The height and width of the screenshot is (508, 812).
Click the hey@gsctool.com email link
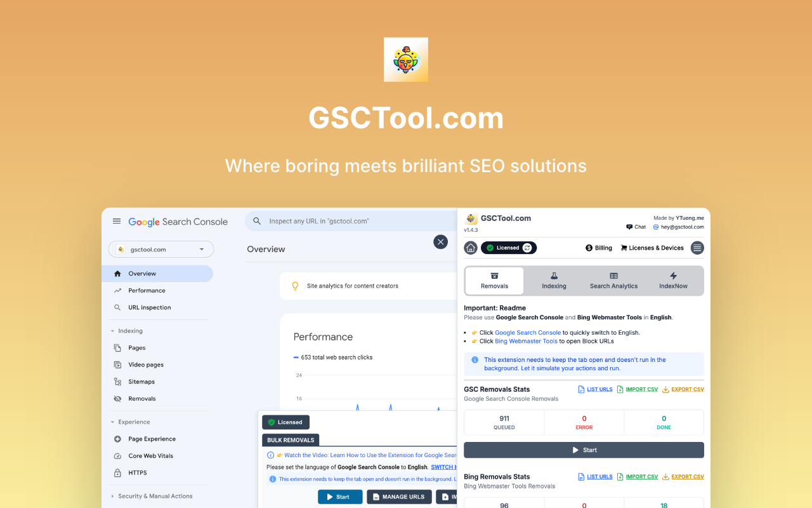coord(678,227)
